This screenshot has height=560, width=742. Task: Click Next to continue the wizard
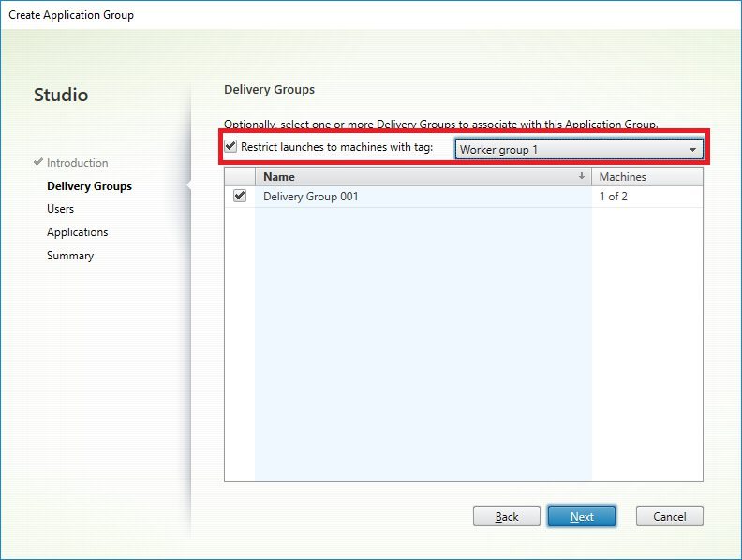(x=581, y=516)
